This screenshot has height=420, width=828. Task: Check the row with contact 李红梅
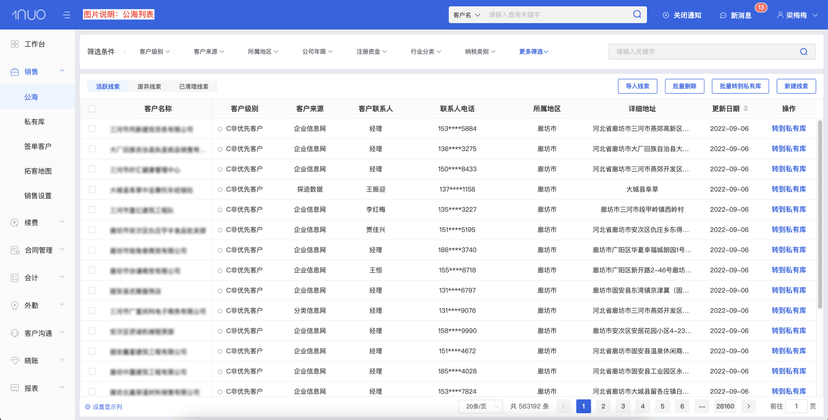(92, 209)
